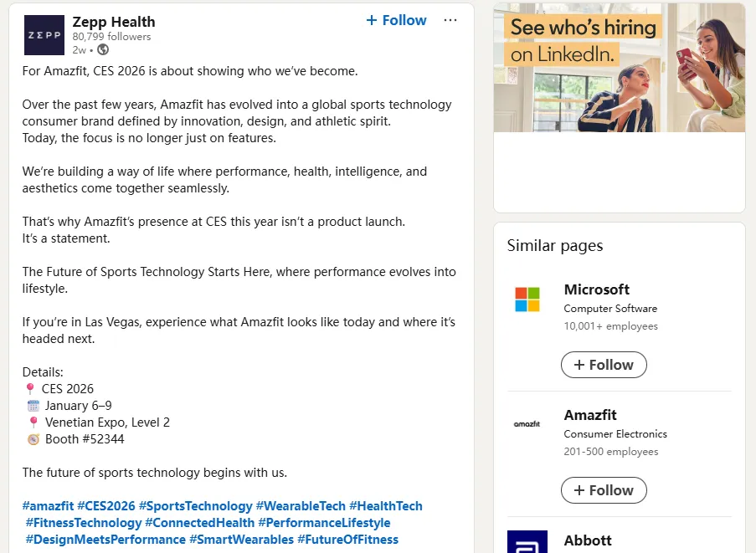This screenshot has height=553, width=756.
Task: Click the Abbott logo icon
Action: (x=527, y=542)
